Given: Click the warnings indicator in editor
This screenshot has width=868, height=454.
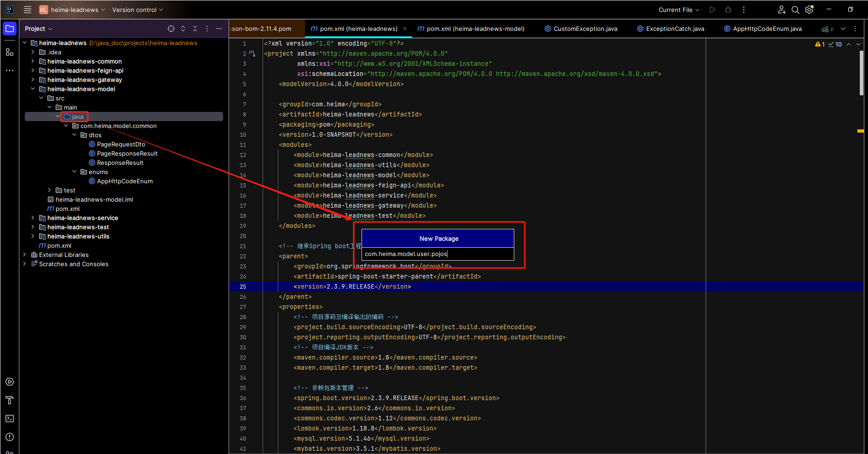Looking at the screenshot, I should 820,44.
